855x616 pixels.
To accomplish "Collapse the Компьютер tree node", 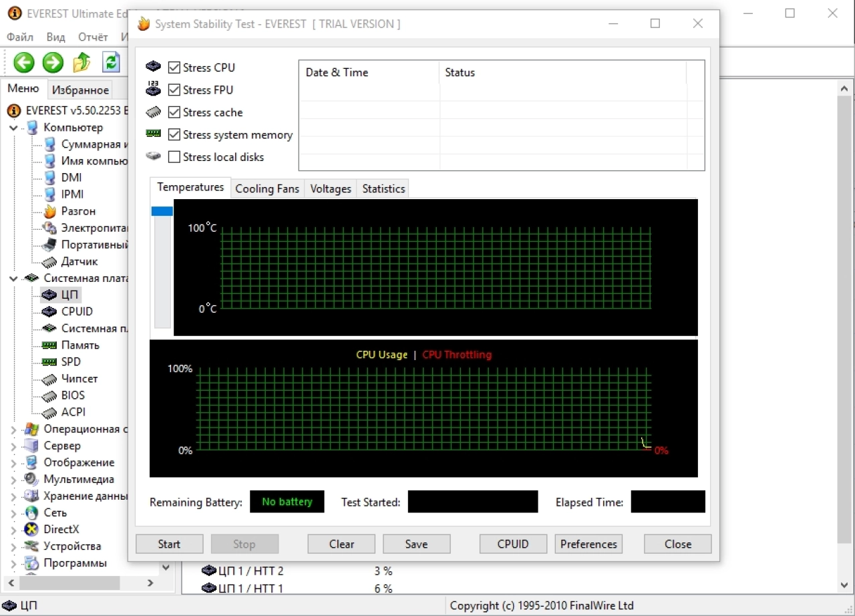I will [13, 128].
